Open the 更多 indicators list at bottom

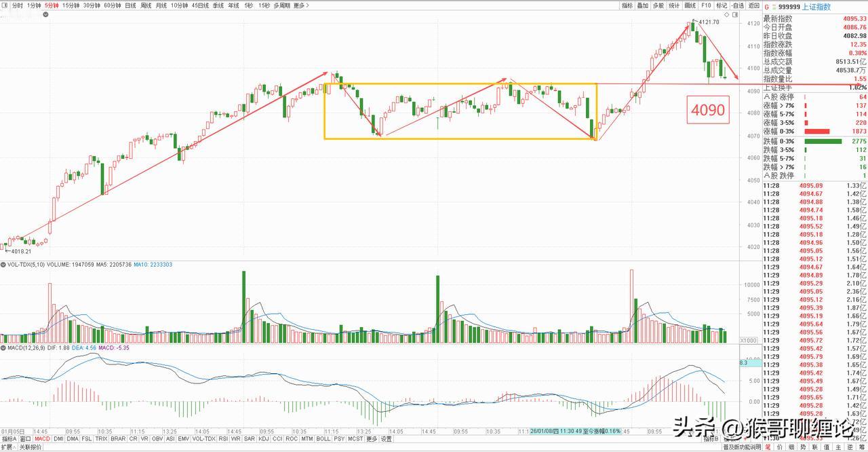[x=372, y=439]
